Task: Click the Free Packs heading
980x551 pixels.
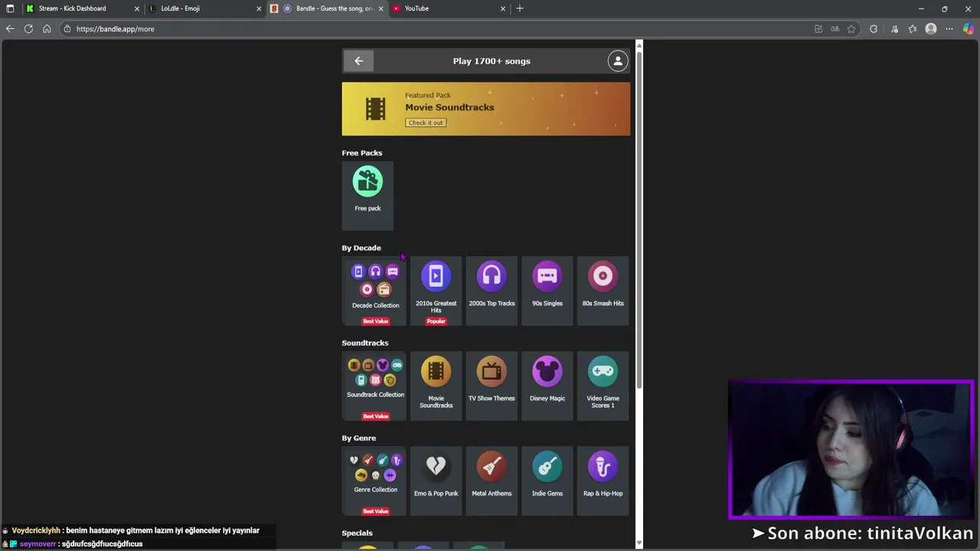Action: [362, 153]
